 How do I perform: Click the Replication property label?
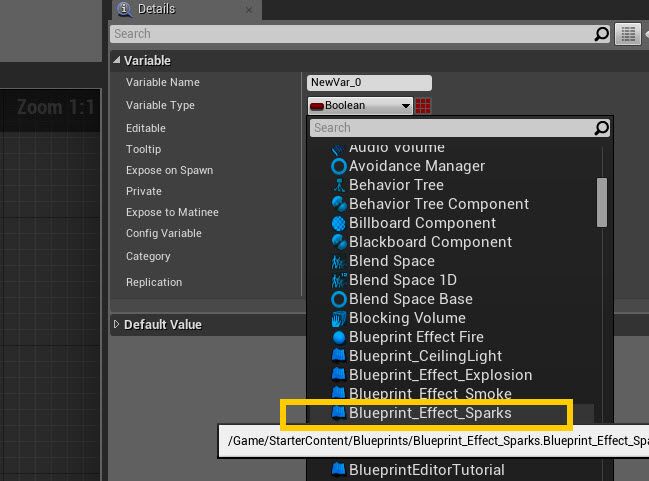154,282
